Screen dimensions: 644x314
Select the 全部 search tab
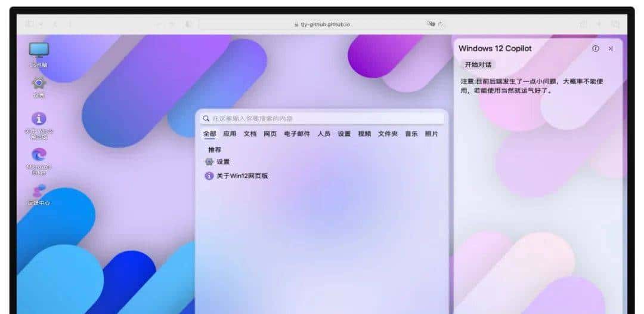209,134
